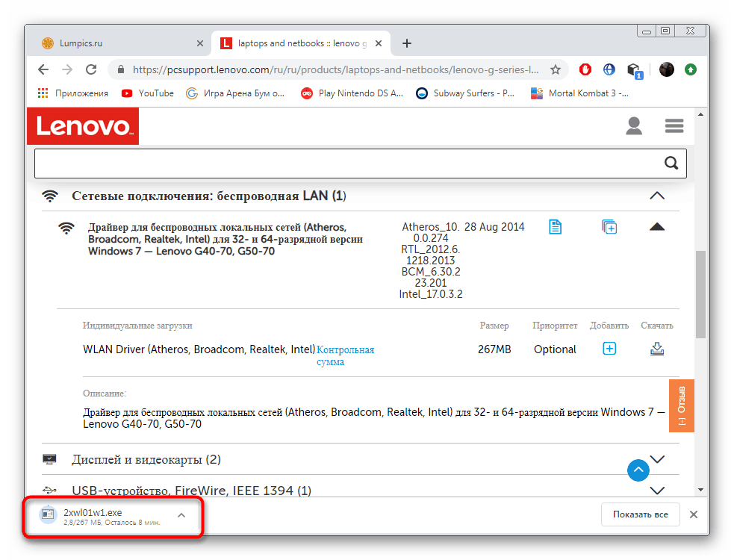Click the 267MB size value
734x560 pixels.
point(494,349)
